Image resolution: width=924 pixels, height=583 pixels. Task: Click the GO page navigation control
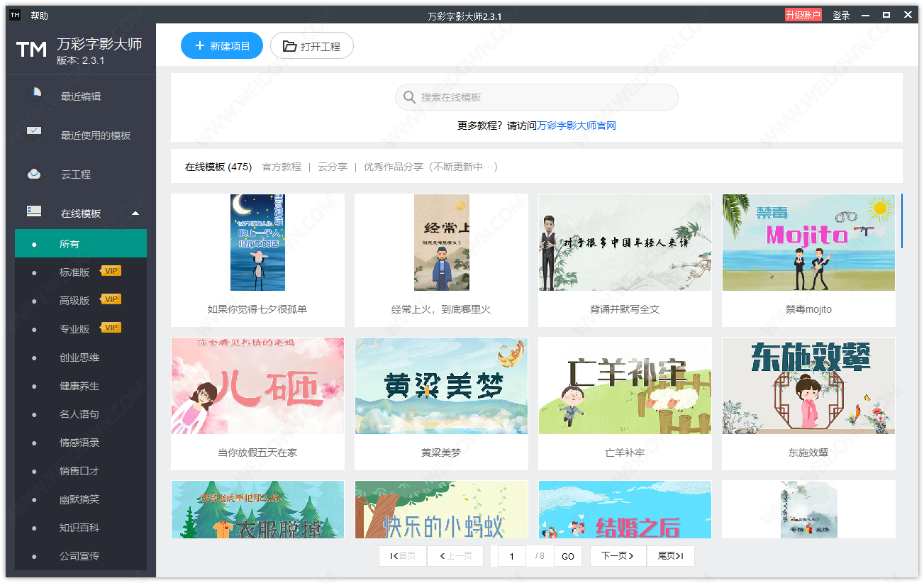coord(567,556)
